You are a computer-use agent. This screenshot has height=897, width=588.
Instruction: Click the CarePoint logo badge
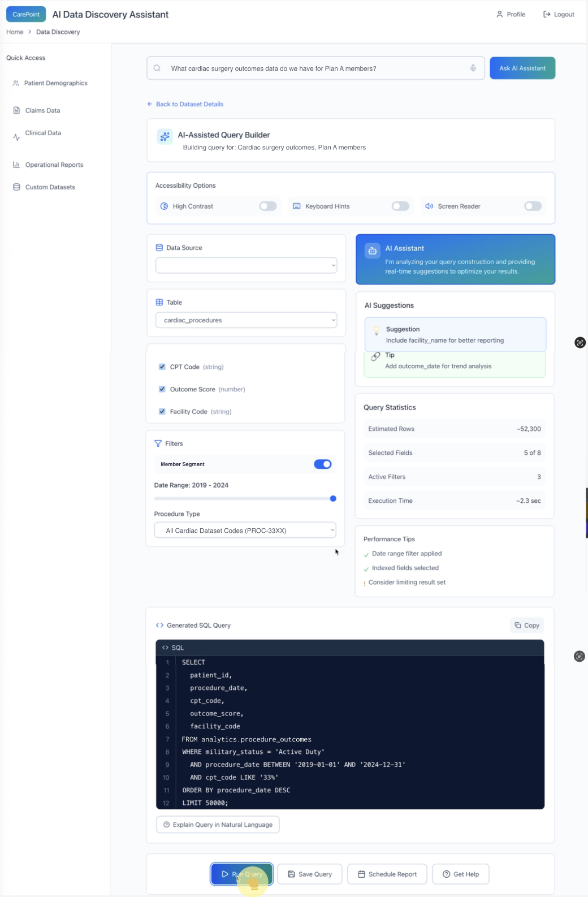pyautogui.click(x=26, y=14)
